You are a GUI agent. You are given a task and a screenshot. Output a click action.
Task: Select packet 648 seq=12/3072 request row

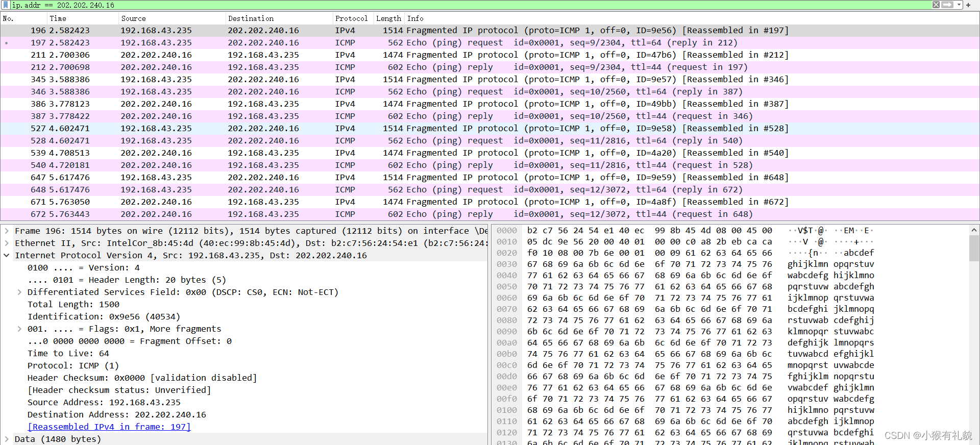[x=489, y=190]
